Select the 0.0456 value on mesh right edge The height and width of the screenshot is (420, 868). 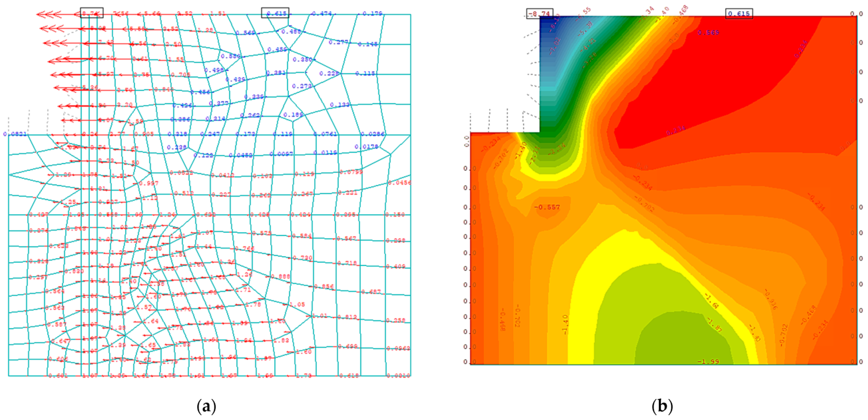399,183
